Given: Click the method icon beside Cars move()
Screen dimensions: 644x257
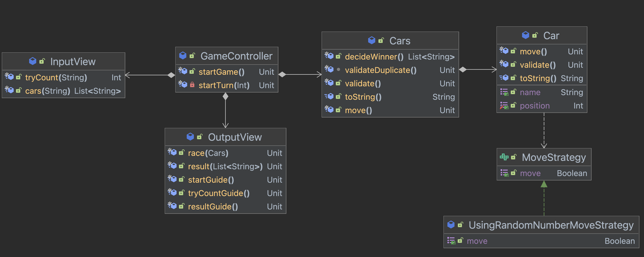Looking at the screenshot, I should 329,109.
